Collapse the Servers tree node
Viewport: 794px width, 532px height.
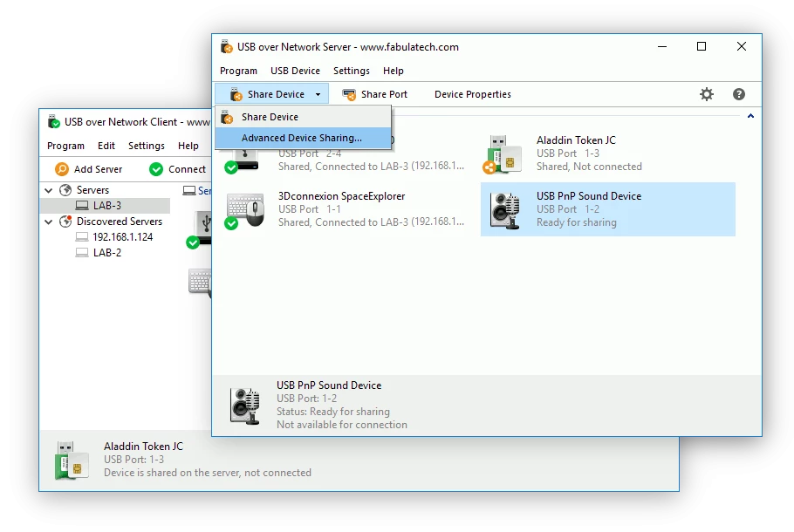[49, 190]
